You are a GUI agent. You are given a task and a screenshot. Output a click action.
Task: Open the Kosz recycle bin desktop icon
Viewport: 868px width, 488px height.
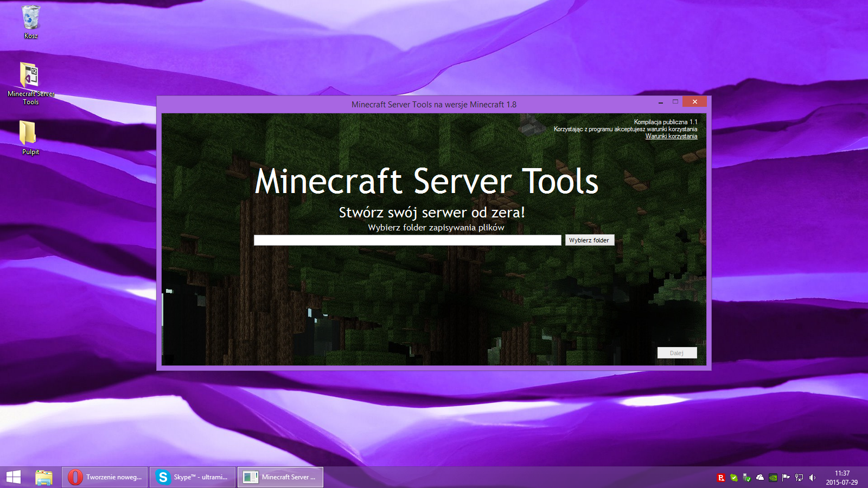click(31, 22)
